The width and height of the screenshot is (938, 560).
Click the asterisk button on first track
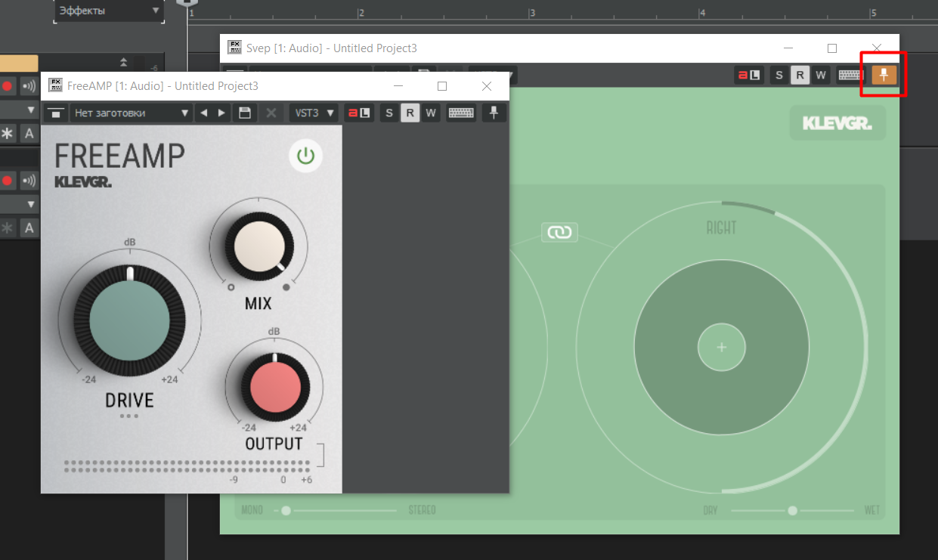[8, 134]
